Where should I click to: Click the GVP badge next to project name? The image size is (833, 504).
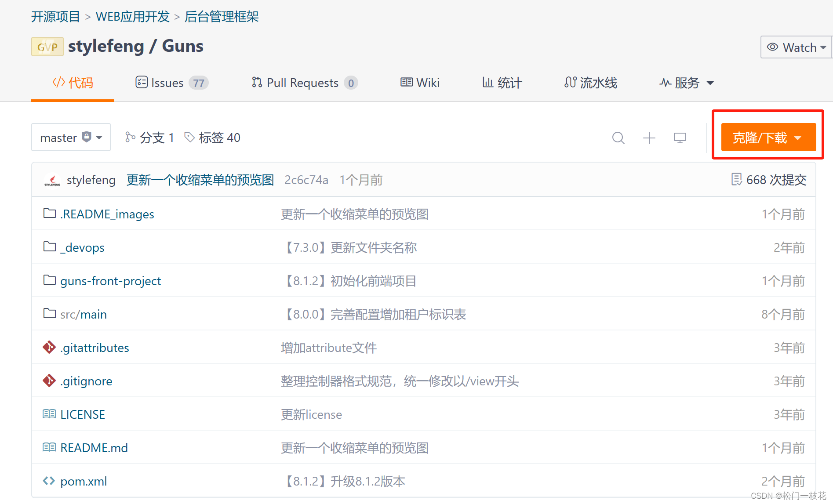tap(47, 46)
